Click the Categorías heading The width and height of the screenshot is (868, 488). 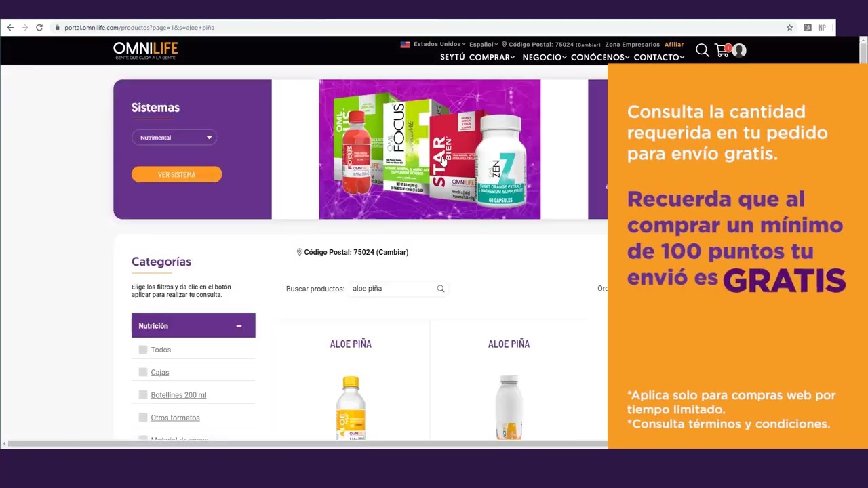[161, 262]
